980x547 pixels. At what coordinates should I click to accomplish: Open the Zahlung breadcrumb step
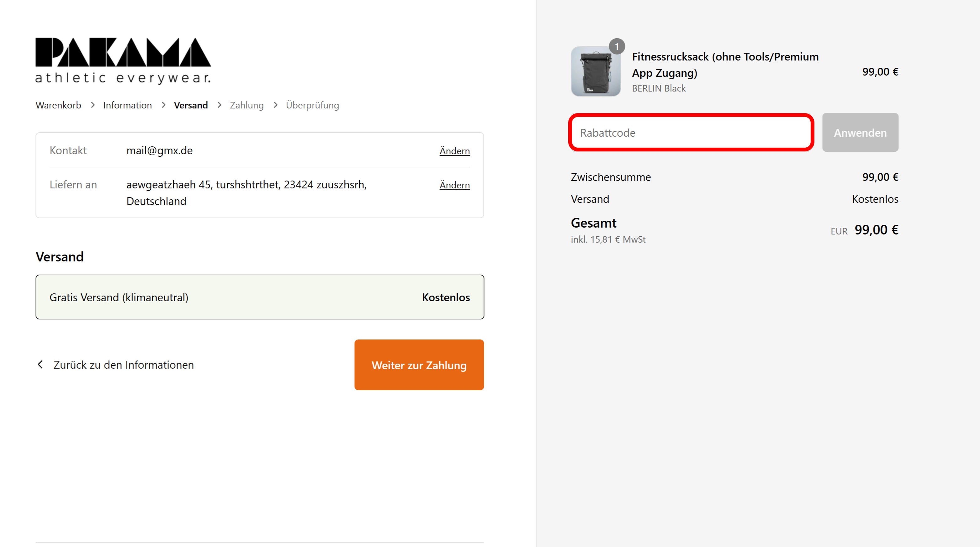(246, 105)
